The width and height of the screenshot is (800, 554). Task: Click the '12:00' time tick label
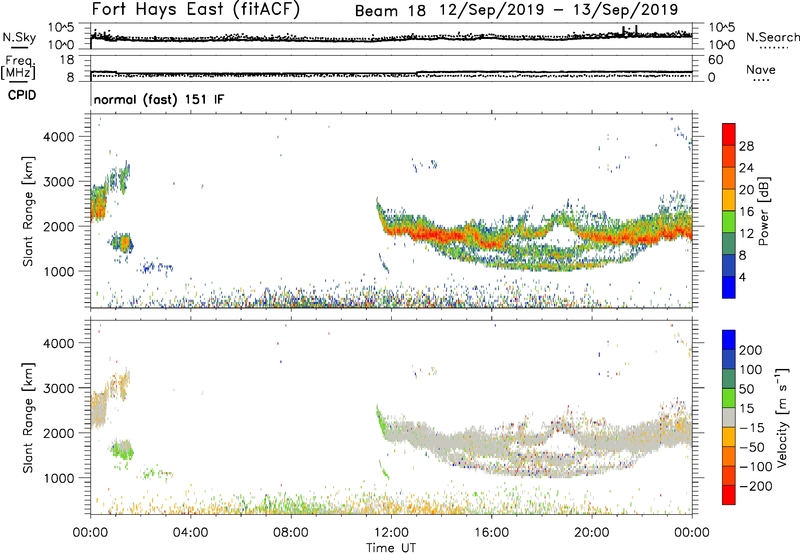click(x=391, y=533)
